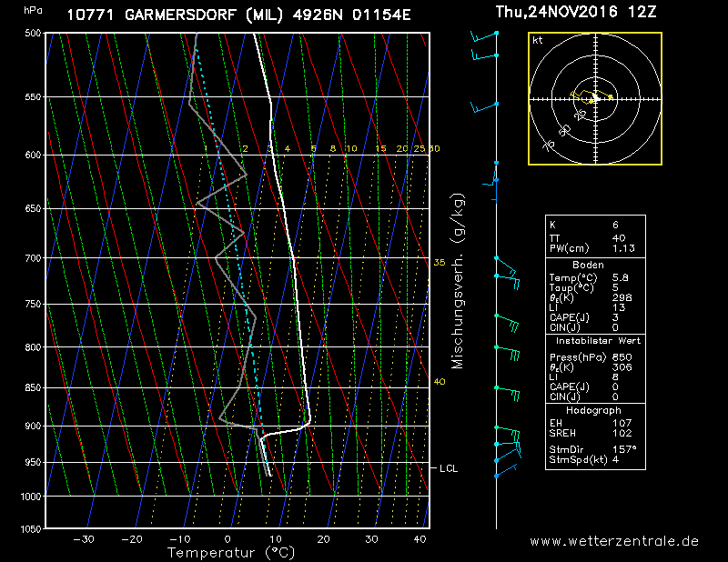This screenshot has width=728, height=562.
Task: Click the LCL marker label
Action: click(x=449, y=468)
